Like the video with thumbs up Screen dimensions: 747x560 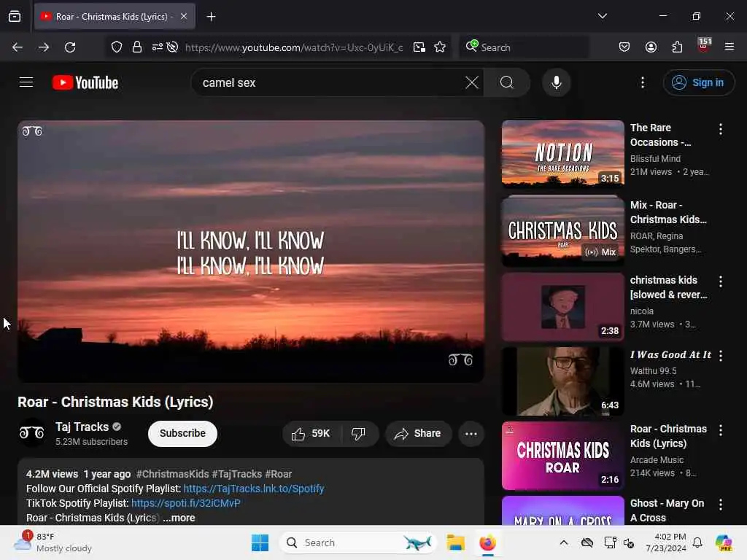pos(311,433)
